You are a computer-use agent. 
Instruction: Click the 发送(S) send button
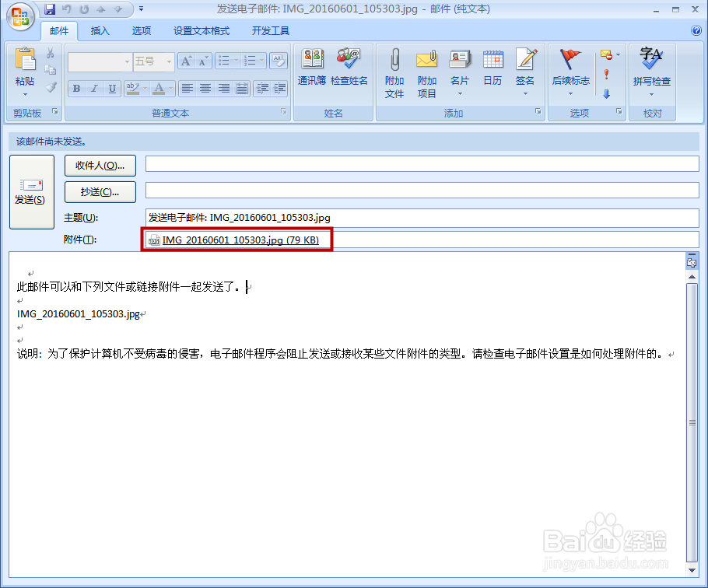(x=32, y=192)
